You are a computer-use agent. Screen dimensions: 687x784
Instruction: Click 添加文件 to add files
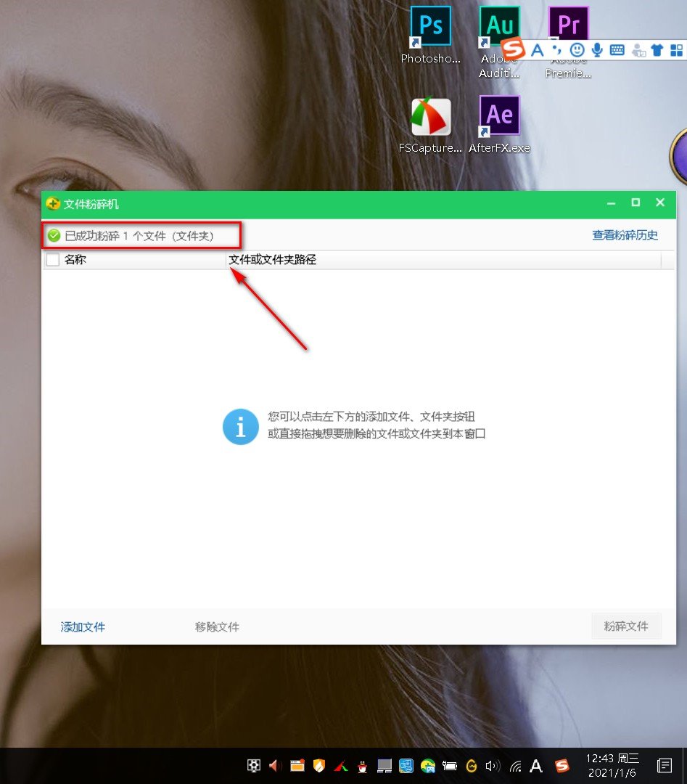(82, 626)
